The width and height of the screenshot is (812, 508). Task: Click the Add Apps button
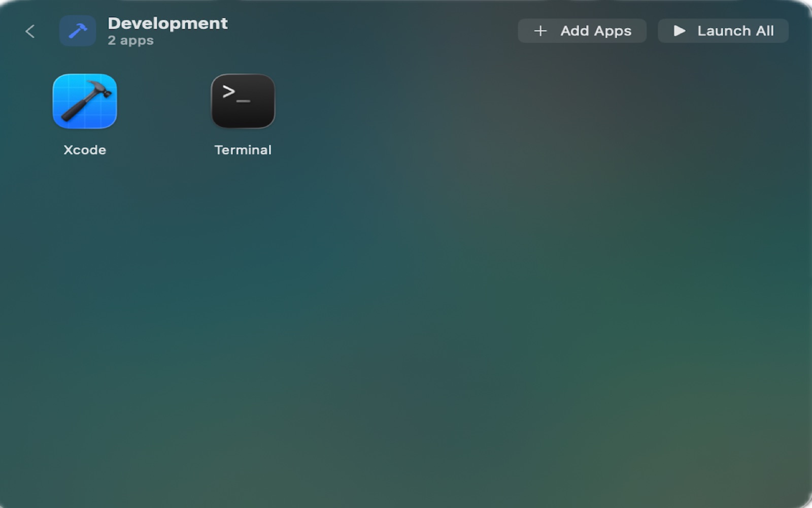click(x=582, y=31)
